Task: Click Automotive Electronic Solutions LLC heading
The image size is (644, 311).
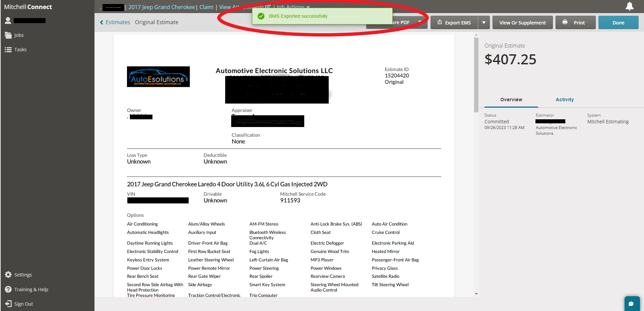Action: pos(274,71)
